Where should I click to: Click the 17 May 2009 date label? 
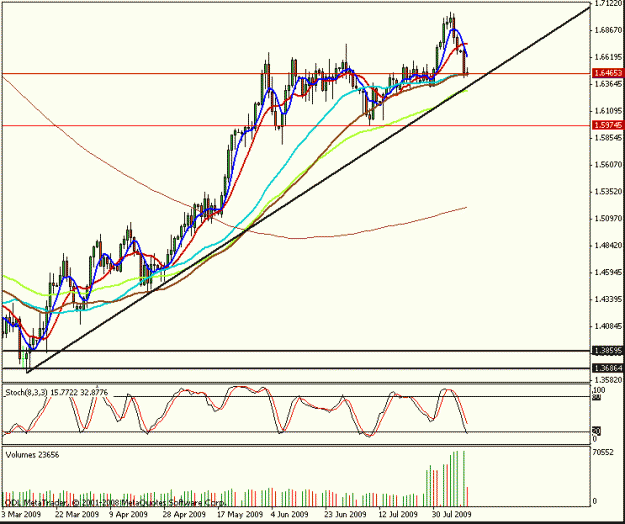(x=240, y=514)
